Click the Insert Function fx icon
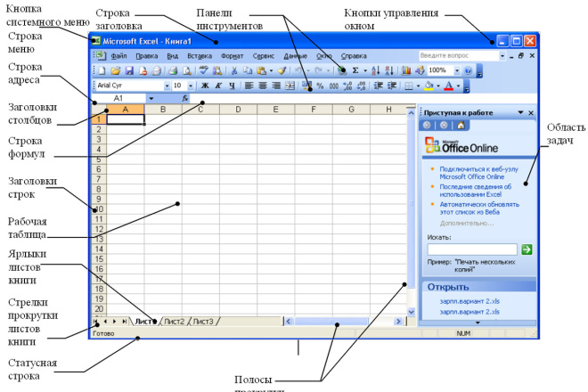Screen dimensions: 588x392 click(185, 98)
